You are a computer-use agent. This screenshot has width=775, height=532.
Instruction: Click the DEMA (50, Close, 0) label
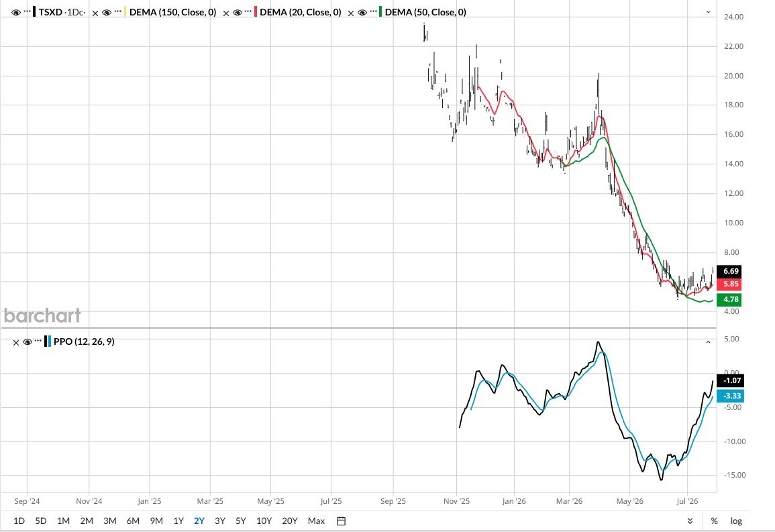click(x=425, y=12)
